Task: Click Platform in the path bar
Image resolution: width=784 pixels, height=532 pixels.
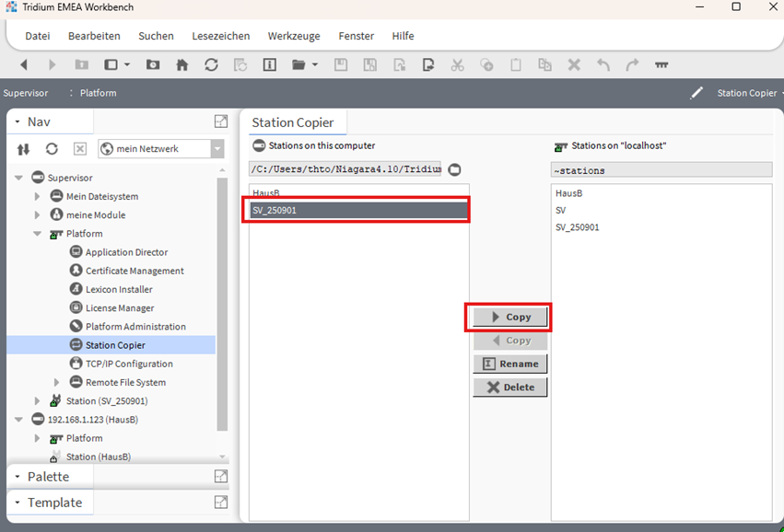Action: point(98,93)
